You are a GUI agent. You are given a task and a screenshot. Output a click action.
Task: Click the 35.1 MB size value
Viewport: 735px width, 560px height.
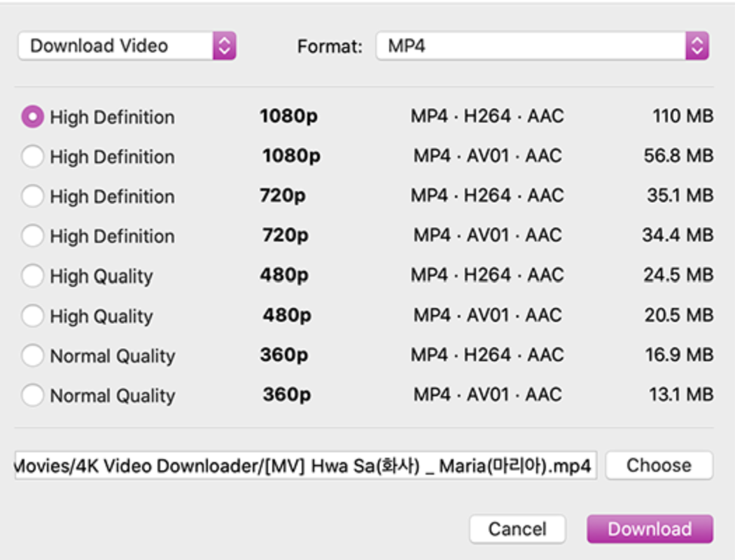[x=680, y=195]
